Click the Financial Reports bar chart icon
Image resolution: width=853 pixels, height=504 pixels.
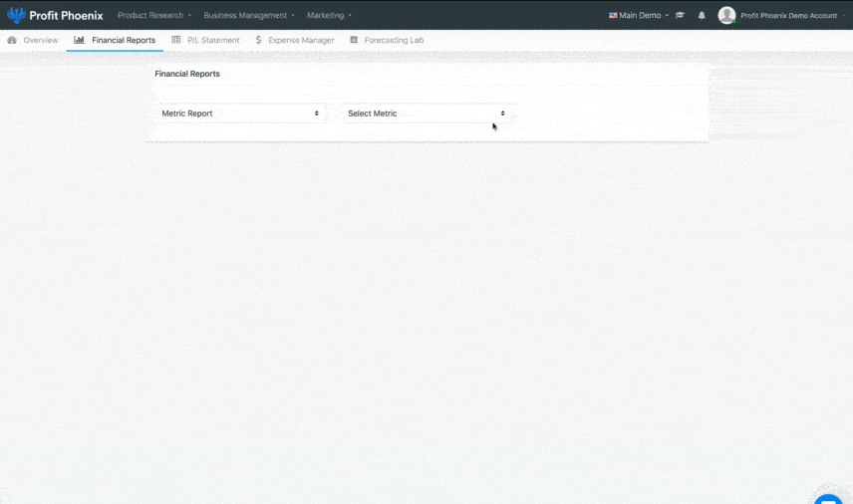pyautogui.click(x=80, y=40)
